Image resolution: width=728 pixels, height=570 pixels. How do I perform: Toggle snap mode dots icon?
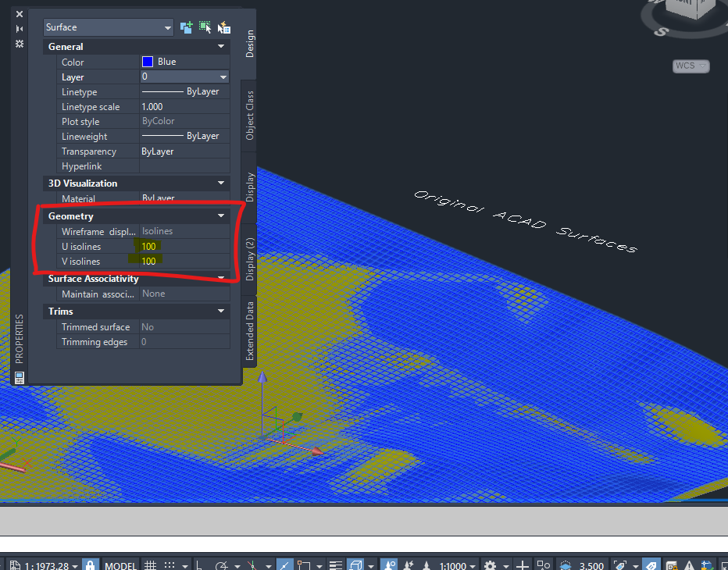click(170, 565)
